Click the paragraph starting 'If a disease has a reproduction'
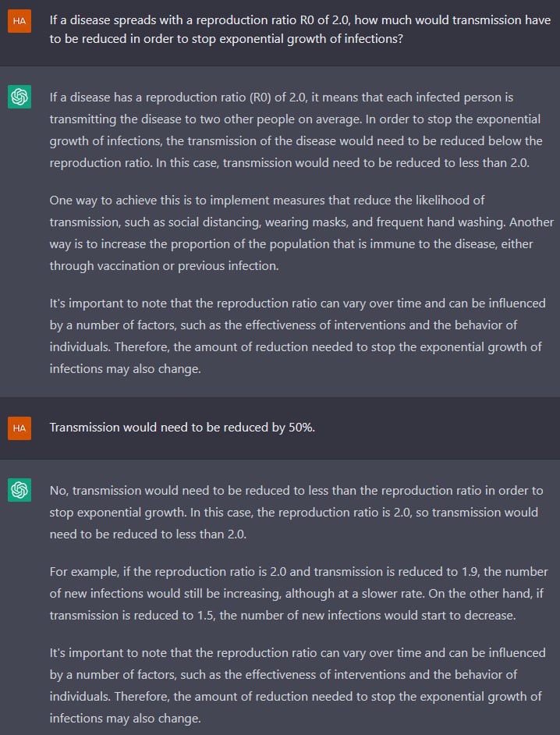The width and height of the screenshot is (560, 735). tap(296, 130)
